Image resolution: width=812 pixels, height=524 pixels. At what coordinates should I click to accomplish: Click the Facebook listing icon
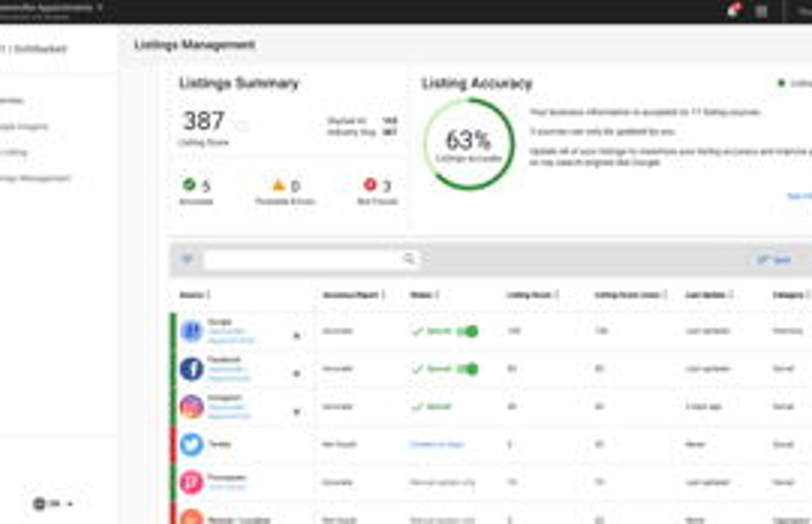click(x=192, y=369)
